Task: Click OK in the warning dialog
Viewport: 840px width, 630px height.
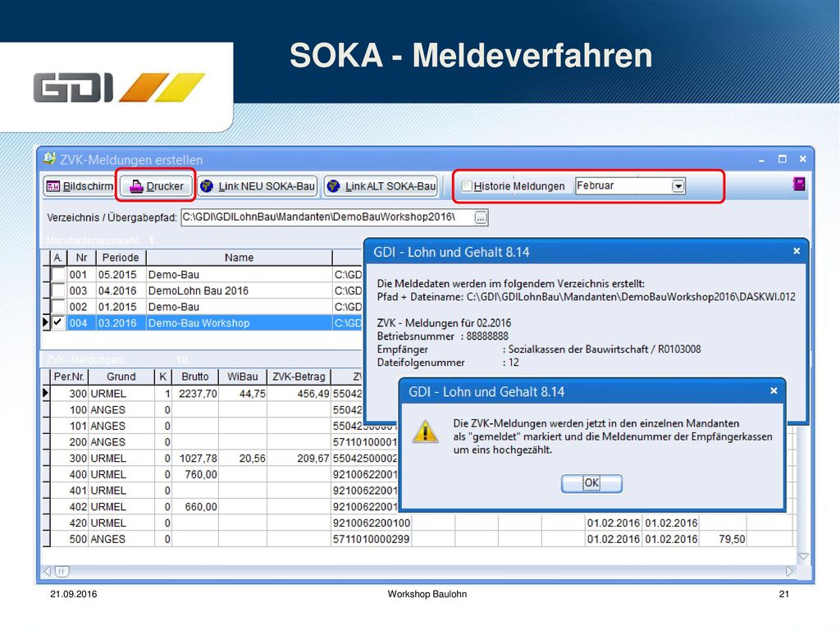Action: (x=591, y=483)
